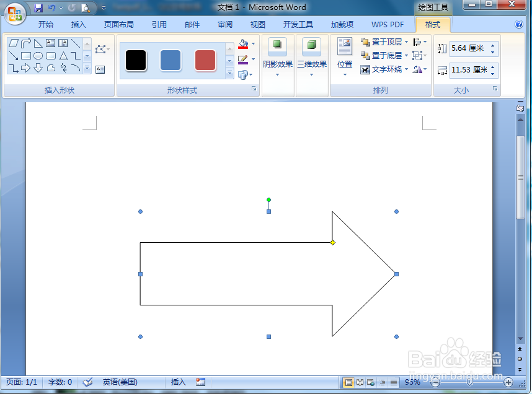The height and width of the screenshot is (394, 532).
Task: Click the add text box icon
Action: point(100,69)
